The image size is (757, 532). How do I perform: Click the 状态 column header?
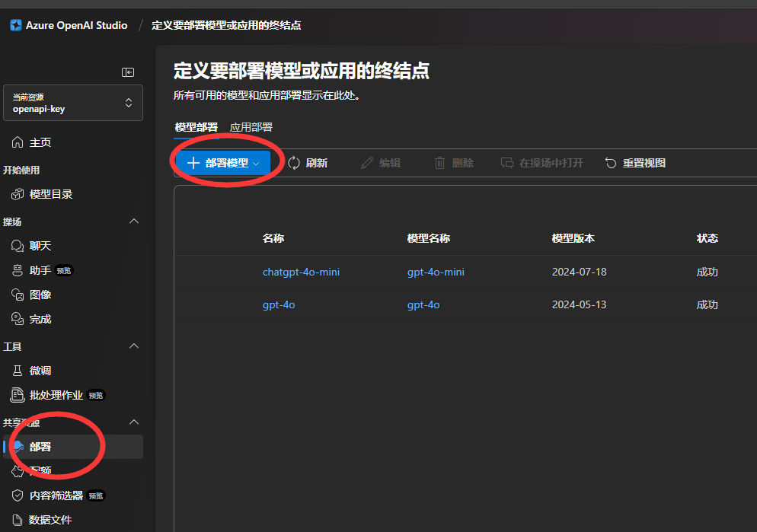707,238
